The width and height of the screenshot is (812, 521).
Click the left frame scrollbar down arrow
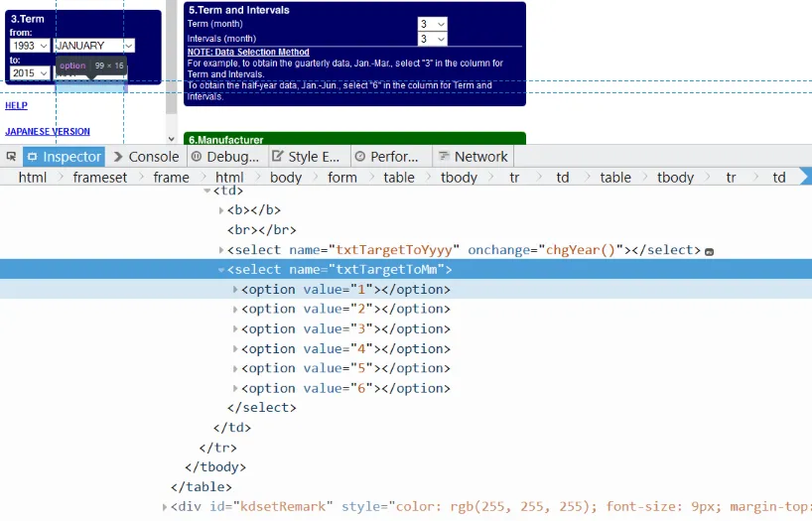tap(172, 139)
